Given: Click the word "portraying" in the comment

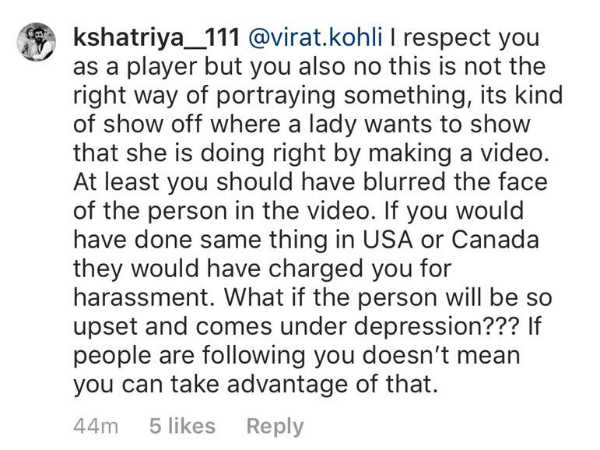Looking at the screenshot, I should (x=276, y=96).
